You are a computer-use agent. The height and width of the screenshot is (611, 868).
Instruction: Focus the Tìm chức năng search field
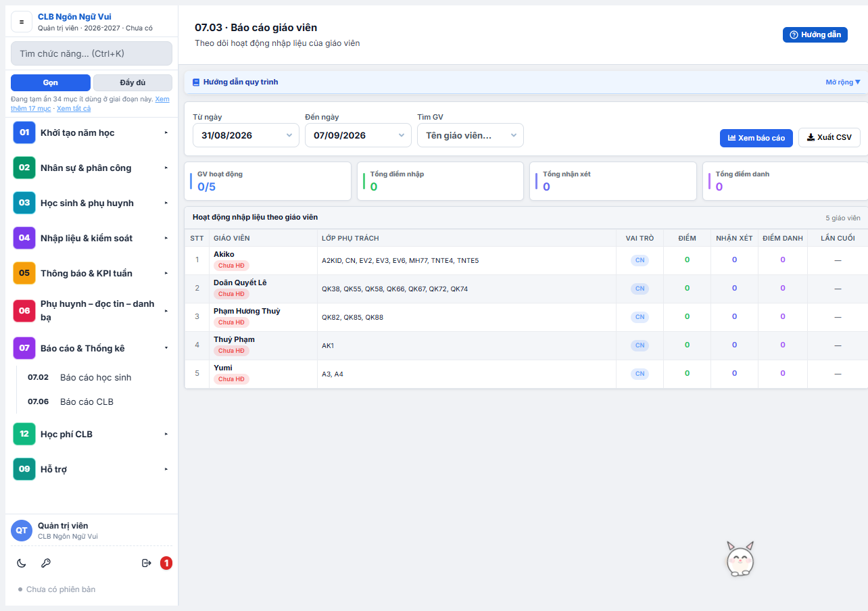pos(91,53)
